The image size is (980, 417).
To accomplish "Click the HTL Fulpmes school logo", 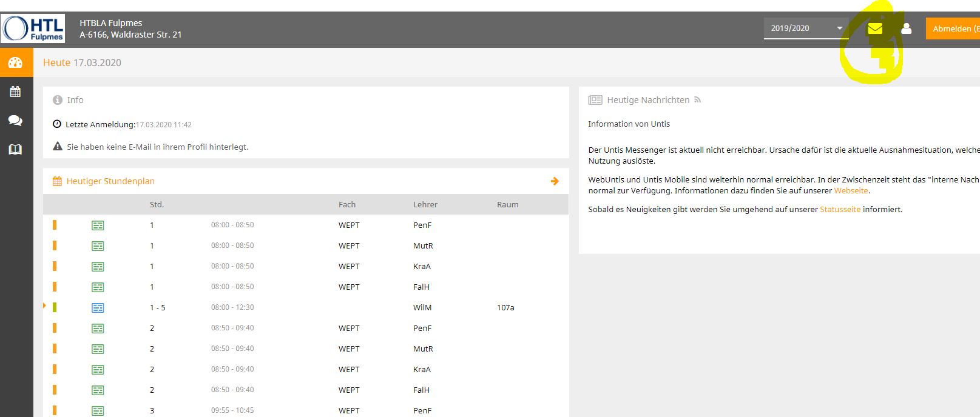I will pyautogui.click(x=33, y=28).
